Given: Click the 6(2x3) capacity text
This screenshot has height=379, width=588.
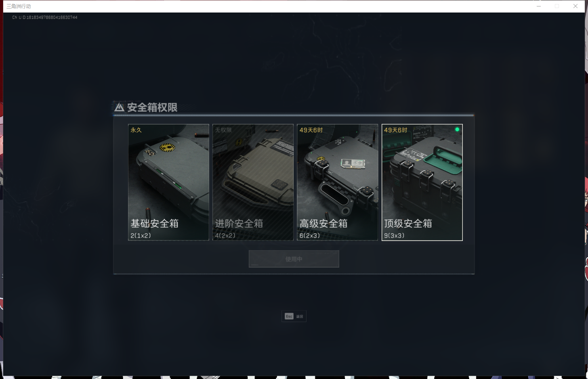Looking at the screenshot, I should 310,235.
